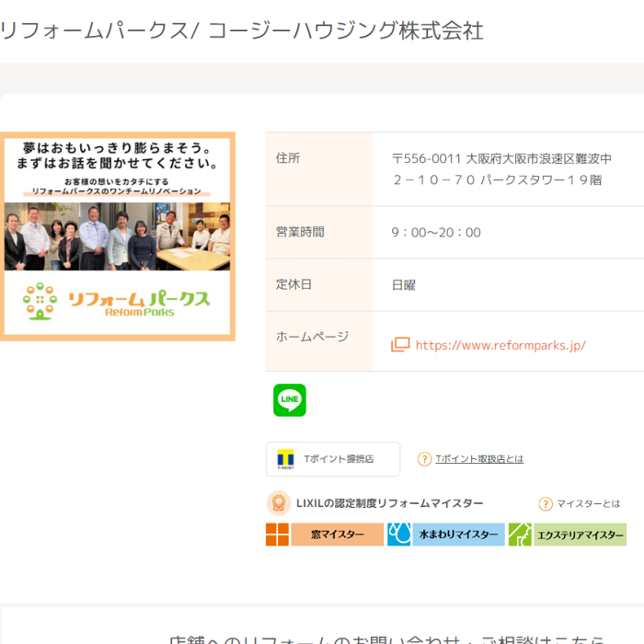This screenshot has width=644, height=644.
Task: Click question mark icon beside Tポイント取扱店とは
Action: (x=424, y=459)
